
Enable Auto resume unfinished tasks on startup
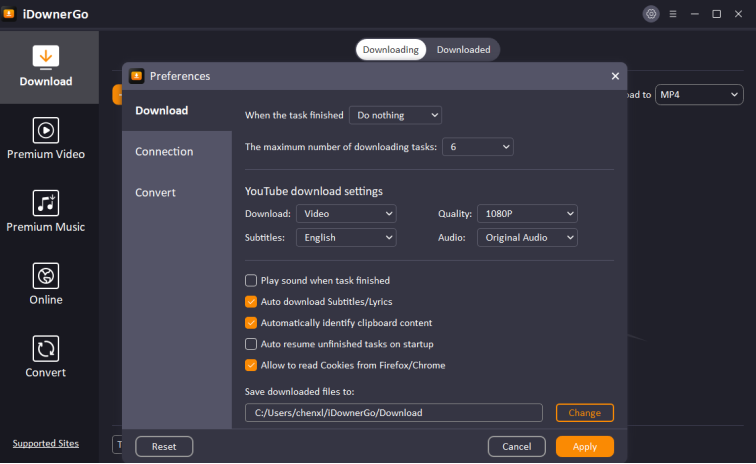251,344
